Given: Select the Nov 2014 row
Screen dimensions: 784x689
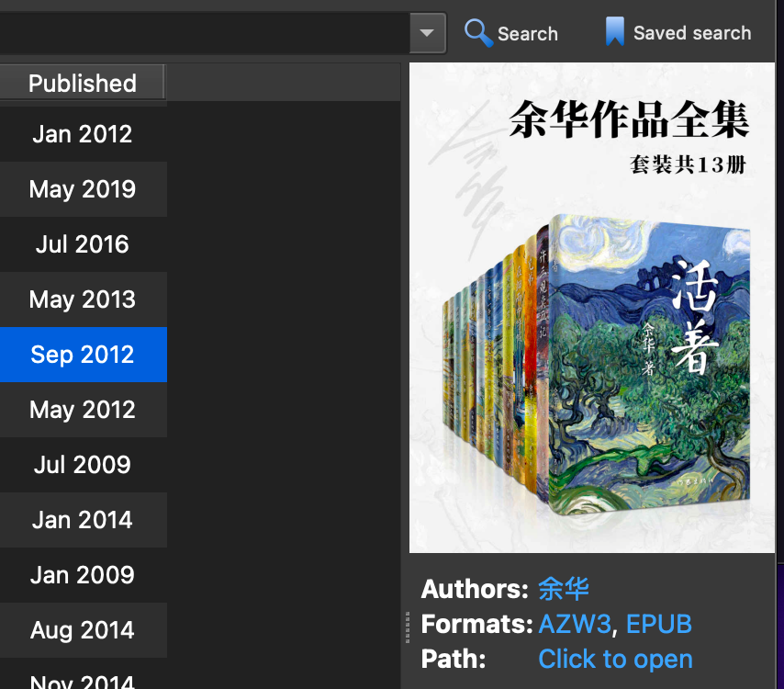Looking at the screenshot, I should click(83, 675).
